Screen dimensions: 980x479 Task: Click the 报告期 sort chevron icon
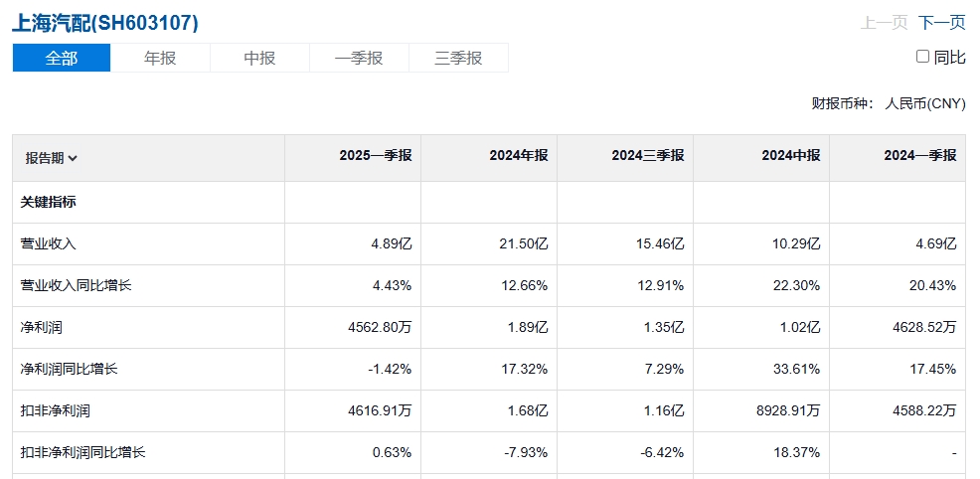73,159
